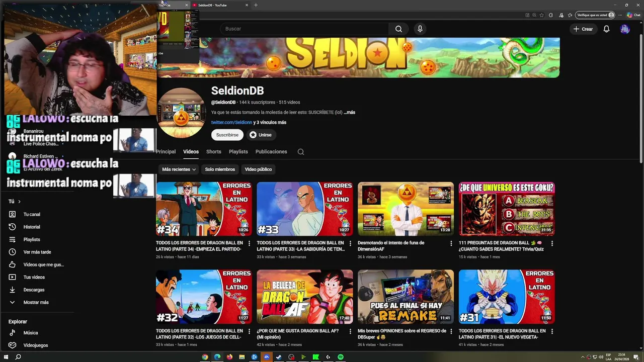644x362 pixels.
Task: Expand sidebar with Mostrar más
Action: pyautogui.click(x=36, y=302)
